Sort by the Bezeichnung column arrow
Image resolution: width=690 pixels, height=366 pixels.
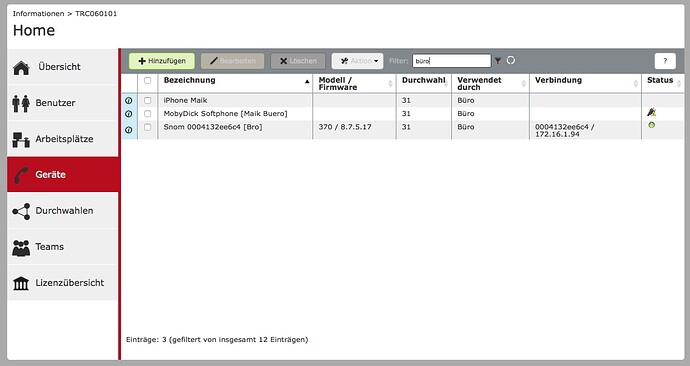[307, 81]
